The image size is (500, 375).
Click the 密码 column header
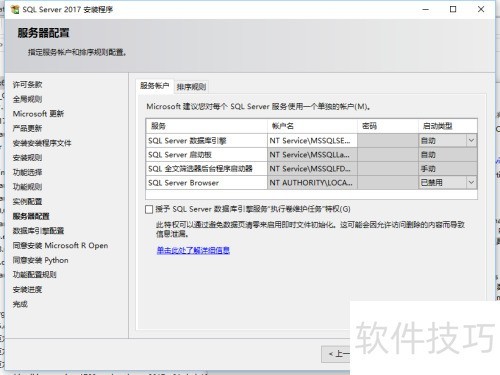[388, 126]
